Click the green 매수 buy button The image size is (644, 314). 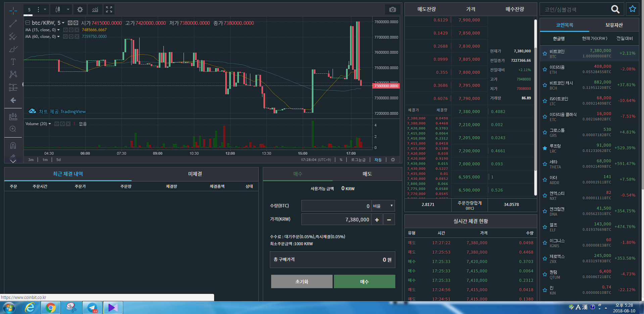pyautogui.click(x=364, y=281)
